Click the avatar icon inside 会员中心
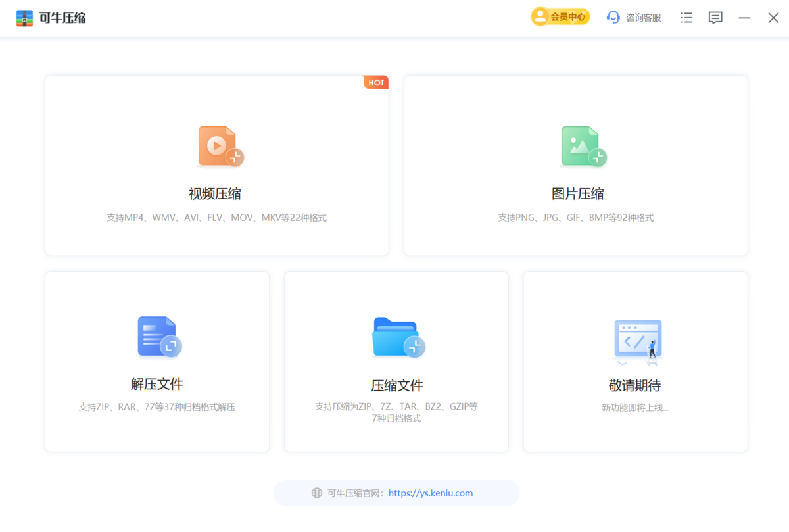 [539, 16]
